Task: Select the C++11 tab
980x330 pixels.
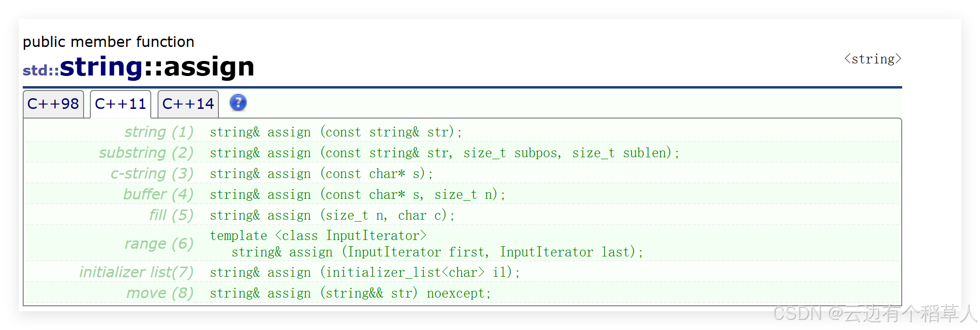Action: tap(120, 104)
